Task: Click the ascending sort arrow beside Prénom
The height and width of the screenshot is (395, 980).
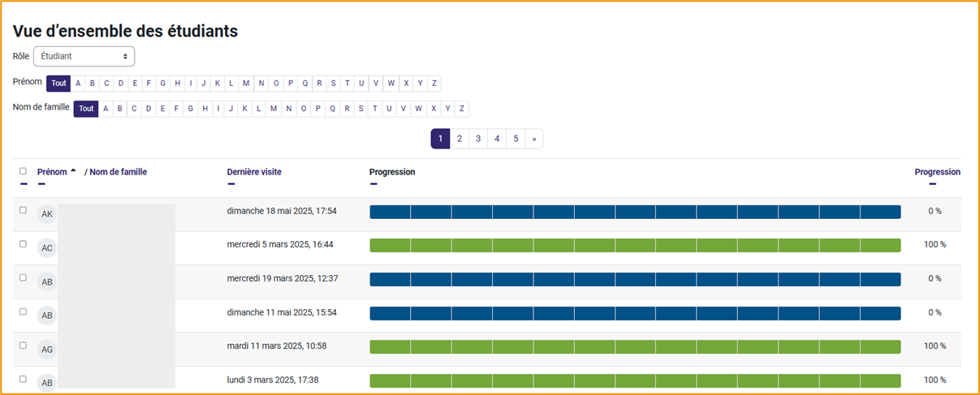Action: [74, 171]
